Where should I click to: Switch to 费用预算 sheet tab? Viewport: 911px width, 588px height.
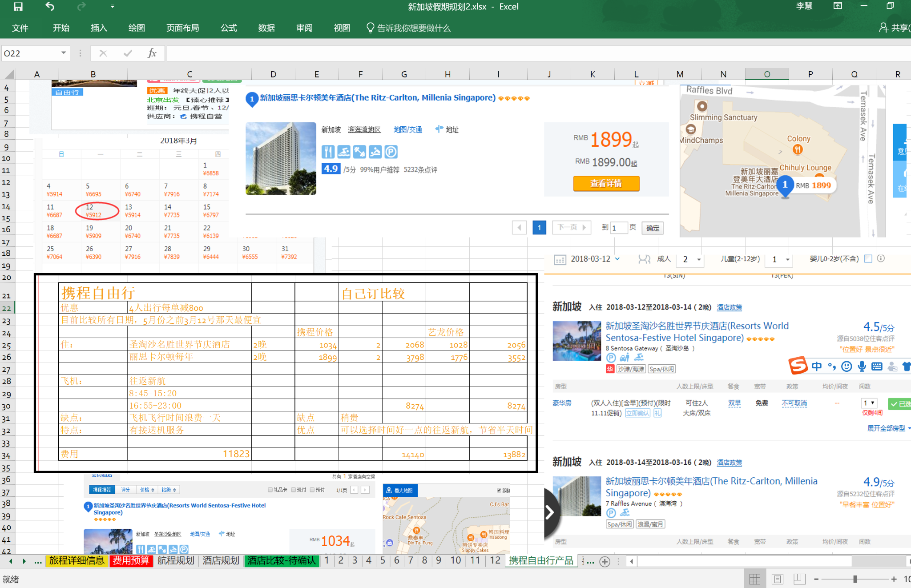pos(131,560)
